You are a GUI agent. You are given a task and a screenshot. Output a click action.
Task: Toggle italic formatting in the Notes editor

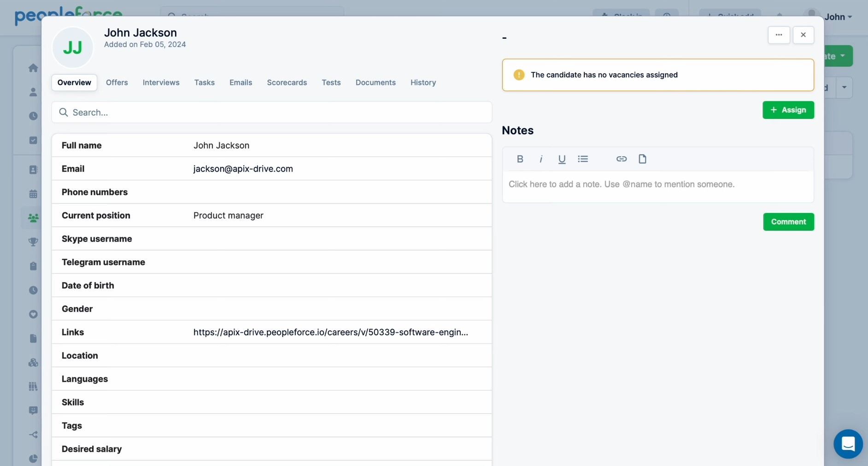click(x=541, y=159)
